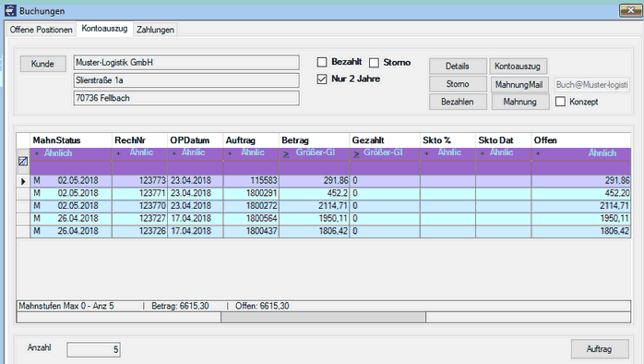
Task: Sort by RechNr column header
Action: (x=139, y=140)
